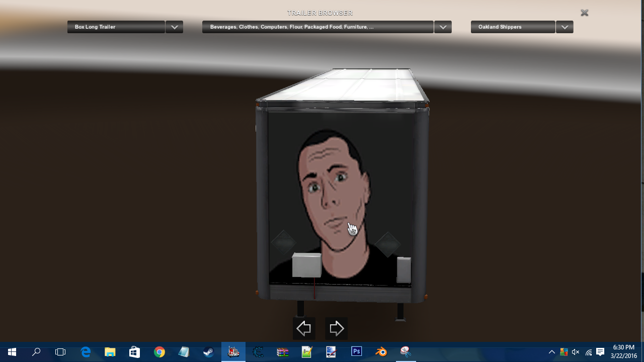Open the cargo type dropdown arrow

pos(443,27)
